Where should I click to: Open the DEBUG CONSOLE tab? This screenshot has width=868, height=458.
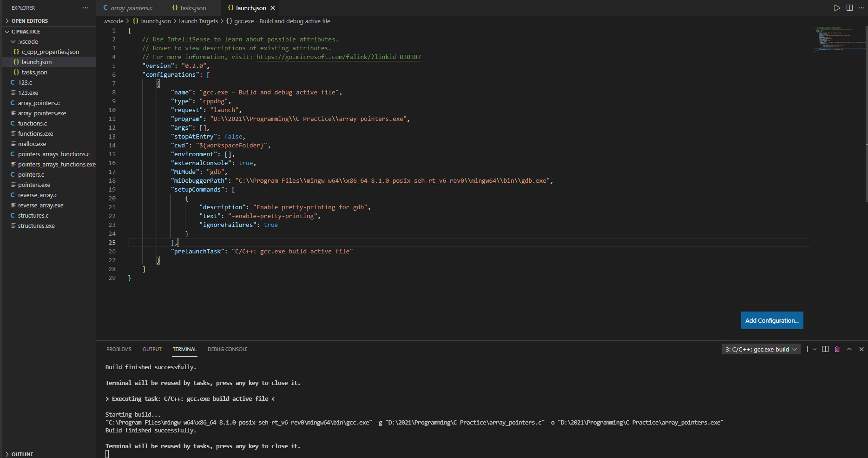point(228,349)
